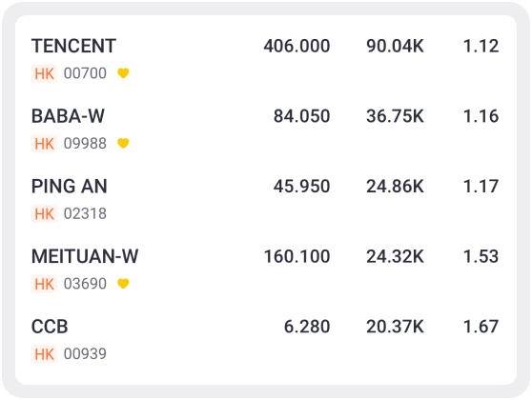Click MEITUAN-W price 160.100
The width and height of the screenshot is (532, 400).
pyautogui.click(x=297, y=256)
